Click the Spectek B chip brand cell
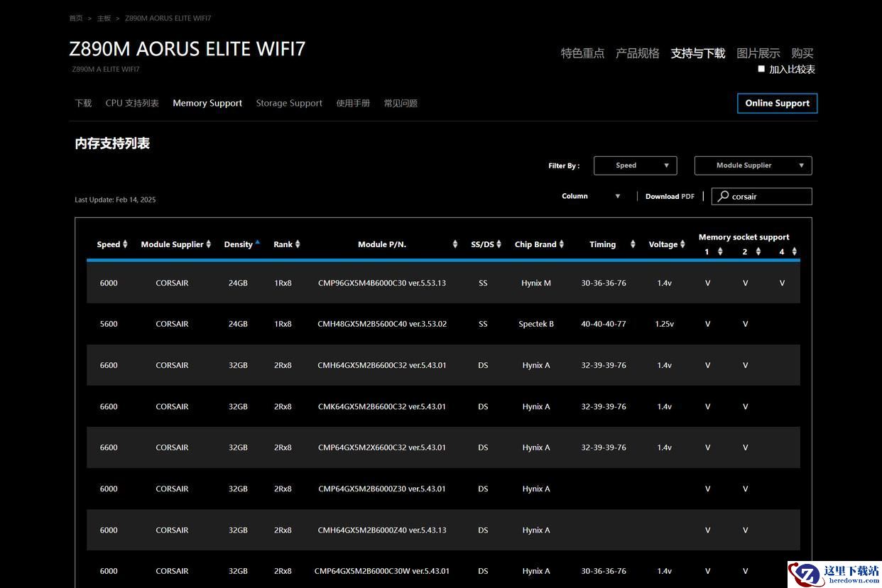 click(x=536, y=324)
